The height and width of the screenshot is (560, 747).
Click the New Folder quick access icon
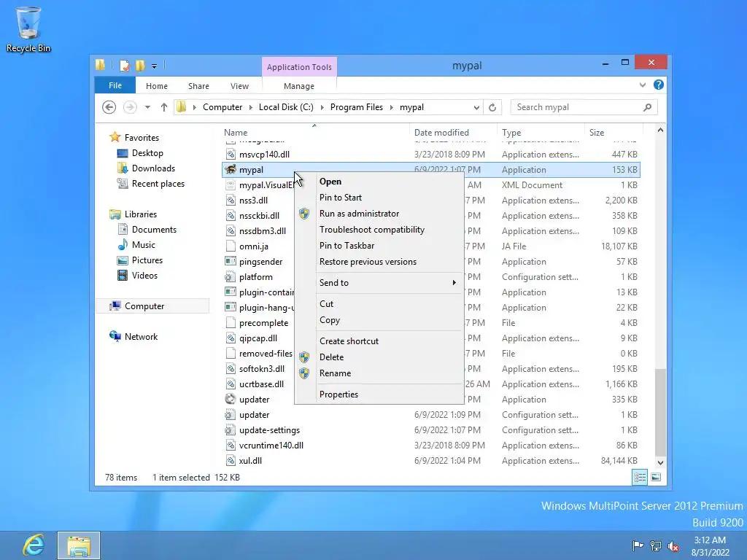(140, 66)
